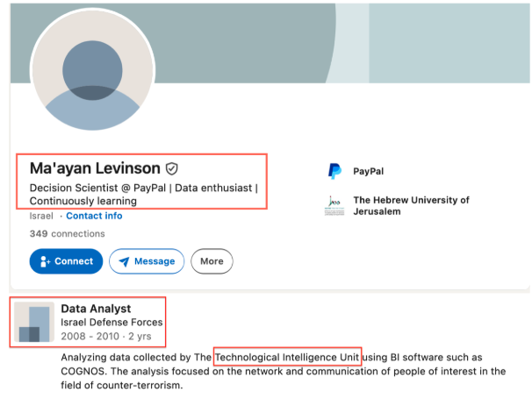Screen dimensions: 532x413
Task: Click the Hebrew University logo icon
Action: [x=334, y=206]
